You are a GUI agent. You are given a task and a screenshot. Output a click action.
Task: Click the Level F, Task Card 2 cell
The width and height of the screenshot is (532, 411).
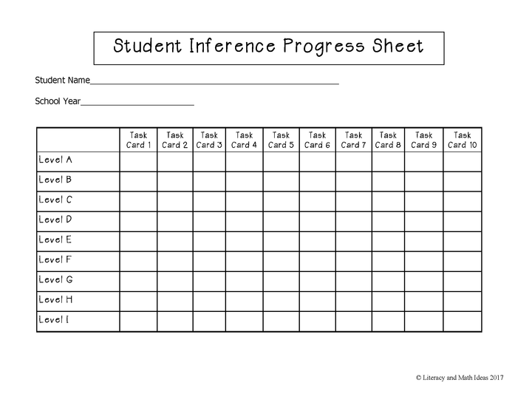click(x=174, y=260)
